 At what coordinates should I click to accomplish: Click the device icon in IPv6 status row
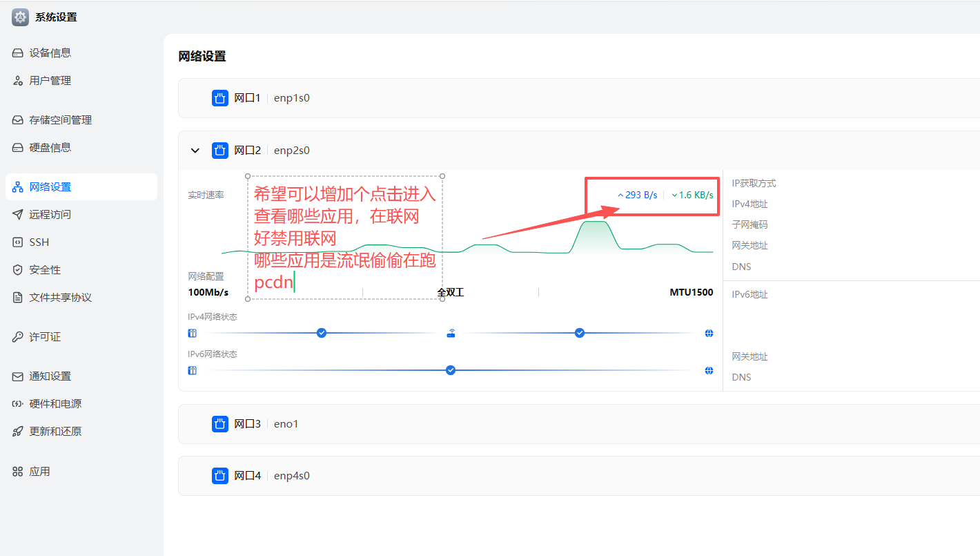point(193,370)
